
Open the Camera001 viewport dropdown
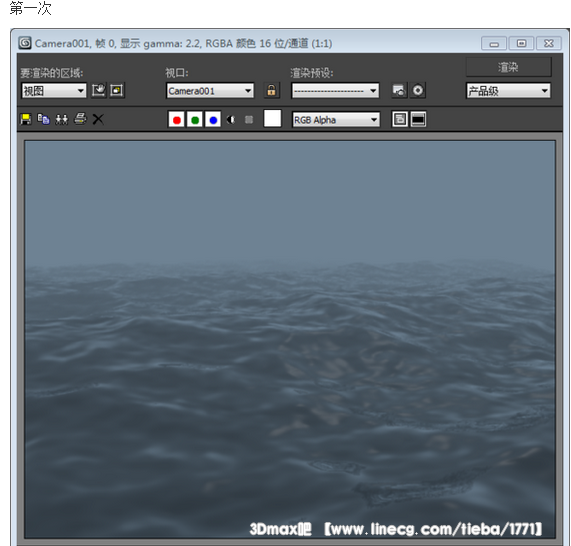[x=210, y=91]
